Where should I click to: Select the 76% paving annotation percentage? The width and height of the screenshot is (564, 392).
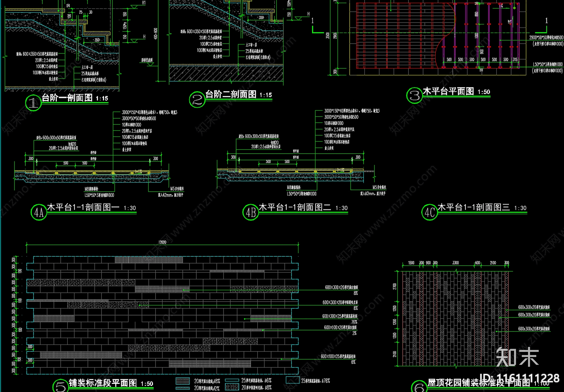(x=354, y=322)
